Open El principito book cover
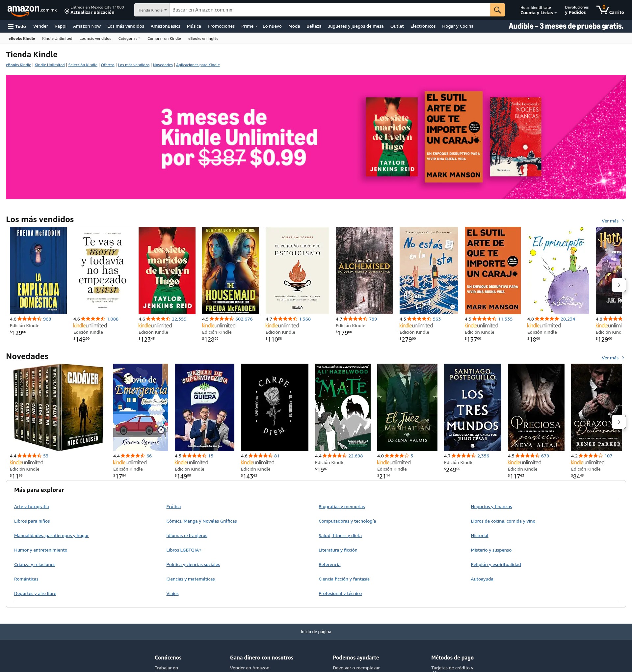 click(558, 271)
